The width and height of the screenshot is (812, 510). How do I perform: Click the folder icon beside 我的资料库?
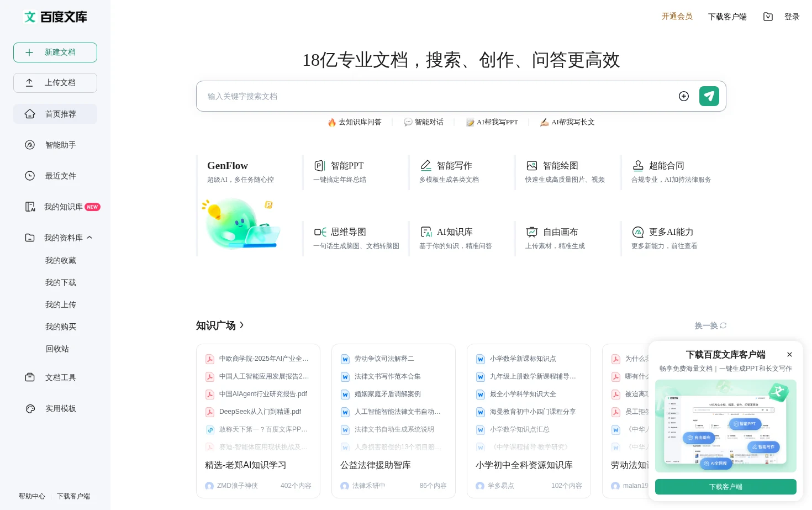coord(30,238)
